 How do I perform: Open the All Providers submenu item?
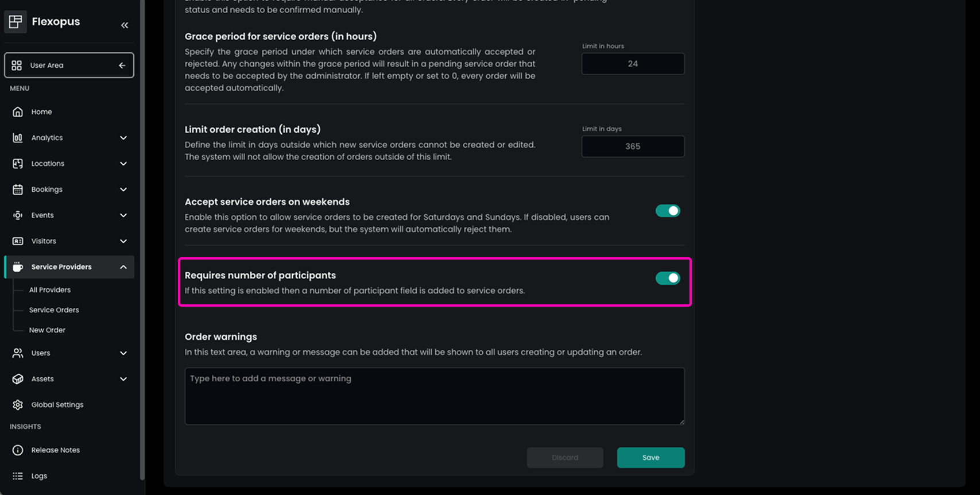(50, 290)
